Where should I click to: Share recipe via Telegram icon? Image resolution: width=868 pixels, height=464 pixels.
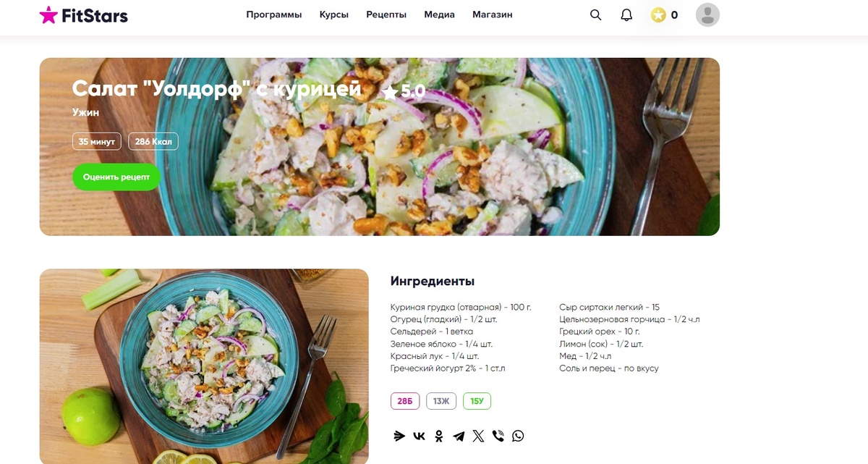(459, 436)
